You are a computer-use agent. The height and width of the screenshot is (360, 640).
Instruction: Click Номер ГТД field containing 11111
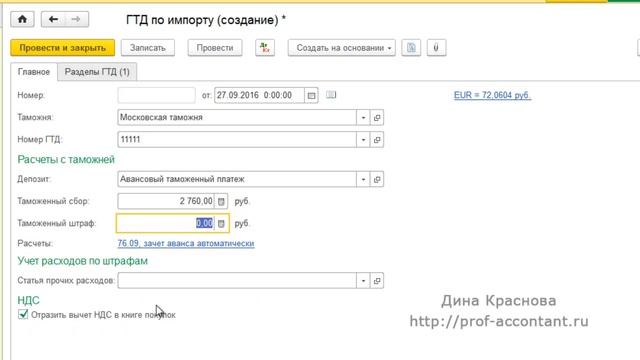pyautogui.click(x=237, y=140)
